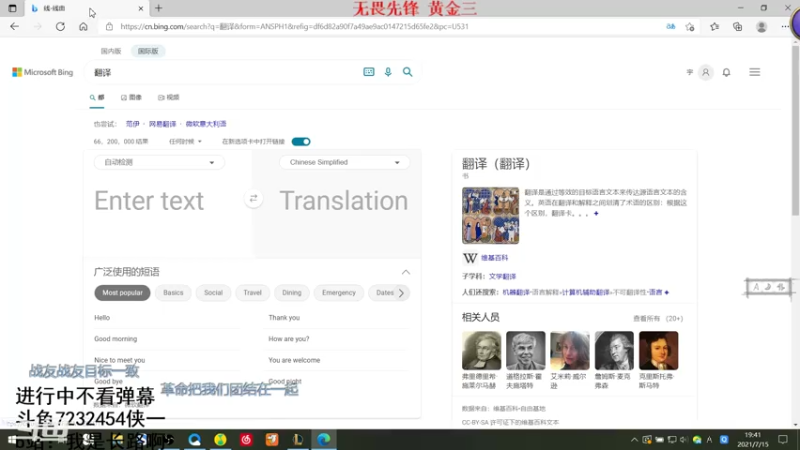Select the Dates phrase category
The width and height of the screenshot is (800, 450).
coord(385,293)
